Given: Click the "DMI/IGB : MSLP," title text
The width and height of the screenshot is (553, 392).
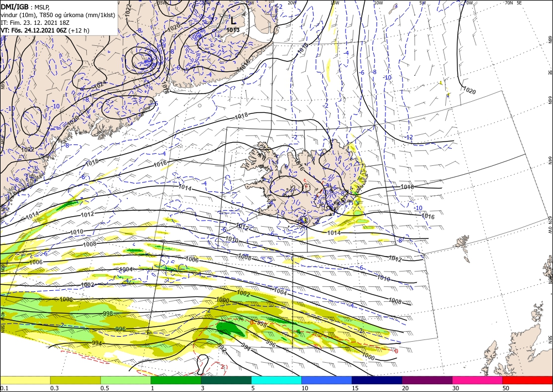Looking at the screenshot, I should pyautogui.click(x=26, y=6).
